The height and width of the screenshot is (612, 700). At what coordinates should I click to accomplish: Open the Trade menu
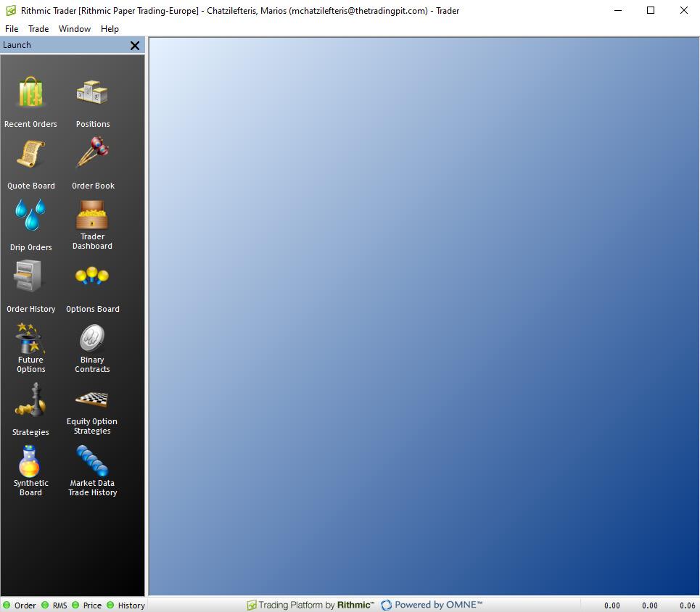(38, 29)
